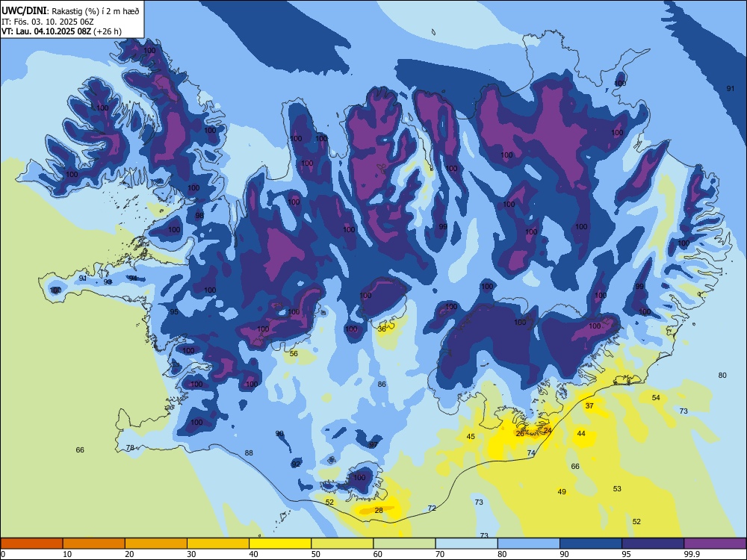Click the map value 37 in the southeast
747x560 pixels.
[x=589, y=406]
